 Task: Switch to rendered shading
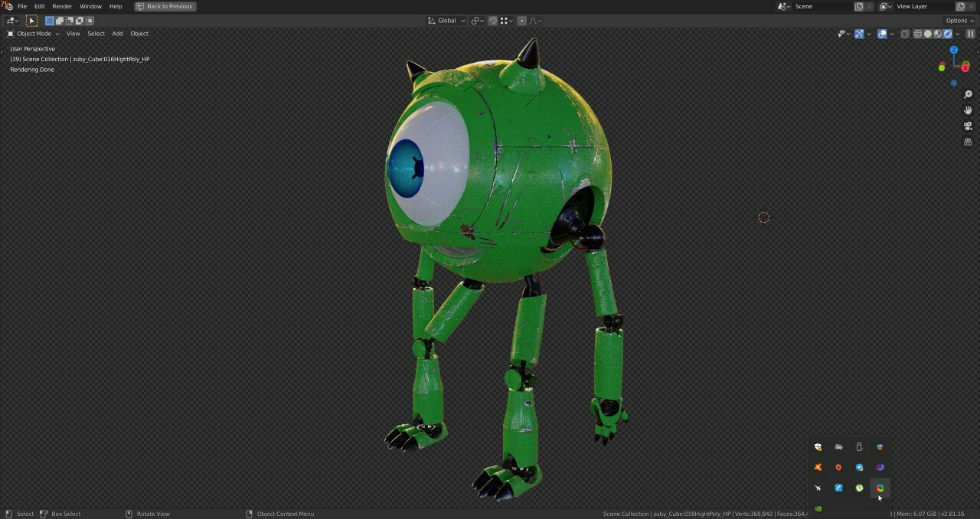[948, 34]
